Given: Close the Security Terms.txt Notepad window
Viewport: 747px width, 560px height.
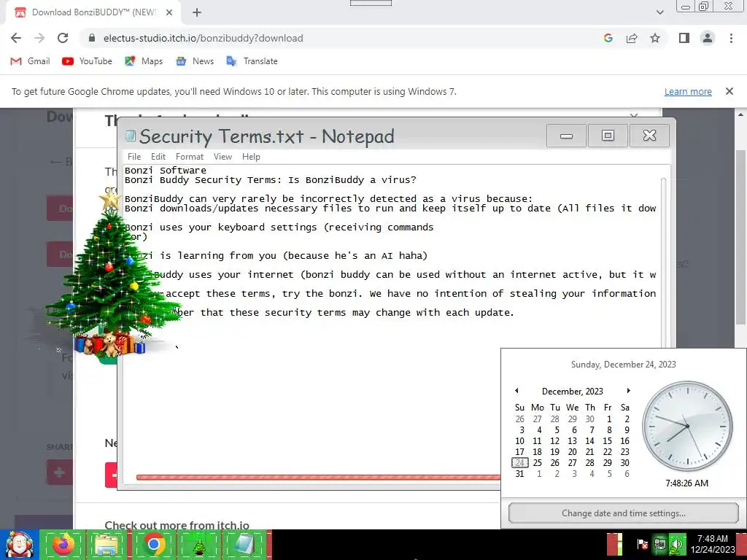Looking at the screenshot, I should click(x=649, y=136).
